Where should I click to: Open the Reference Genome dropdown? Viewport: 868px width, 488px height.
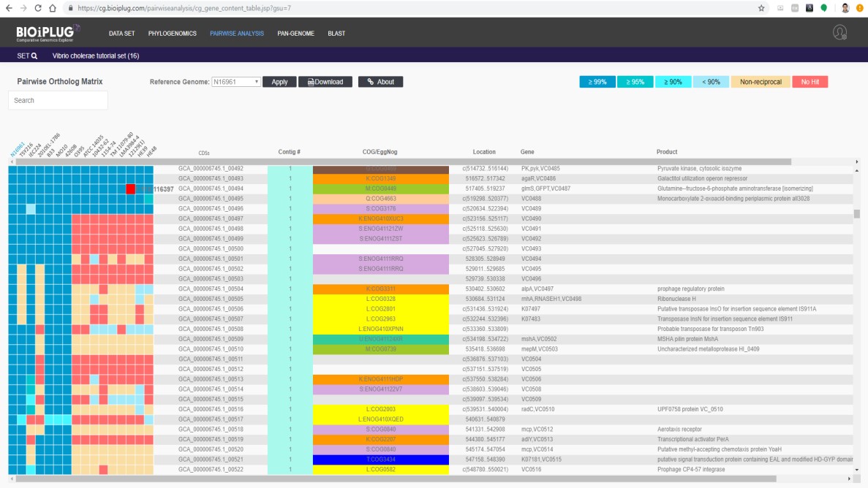[235, 82]
